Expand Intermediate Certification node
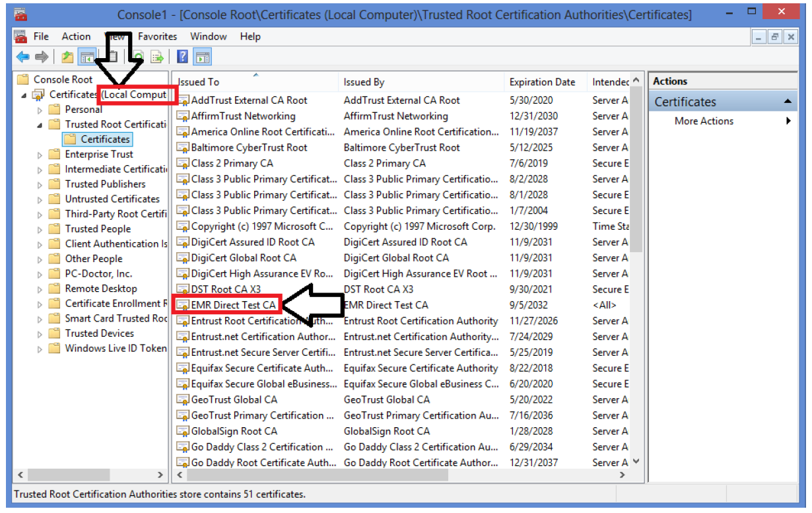This screenshot has width=812, height=513. 40,170
